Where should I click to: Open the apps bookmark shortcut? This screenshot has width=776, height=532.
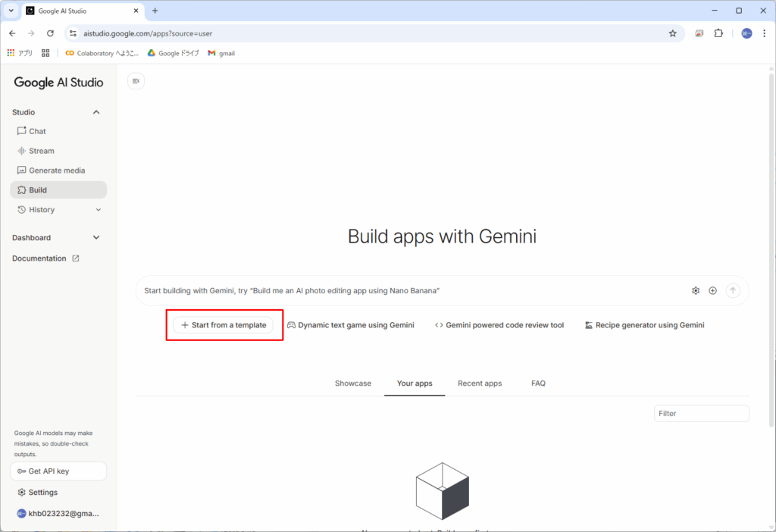tap(20, 53)
